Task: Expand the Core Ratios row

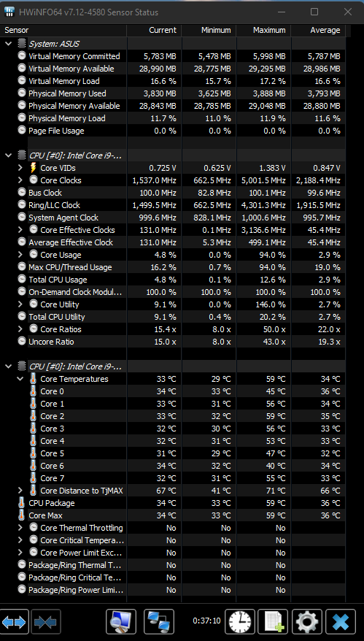Action: click(x=20, y=329)
